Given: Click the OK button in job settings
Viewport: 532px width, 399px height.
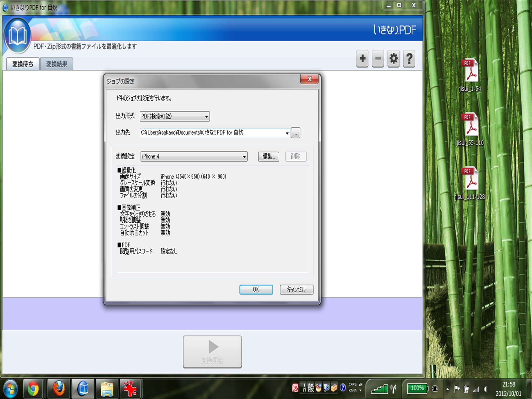Looking at the screenshot, I should (x=256, y=290).
